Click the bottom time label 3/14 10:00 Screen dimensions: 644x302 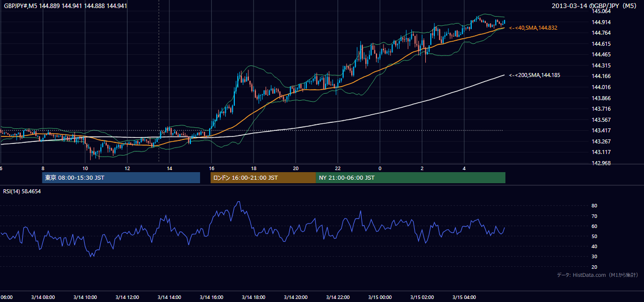coord(85,297)
